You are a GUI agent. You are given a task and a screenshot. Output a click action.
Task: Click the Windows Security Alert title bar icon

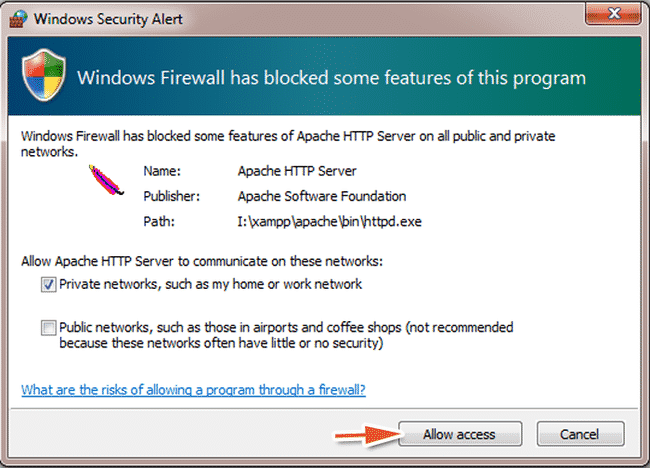[x=18, y=16]
